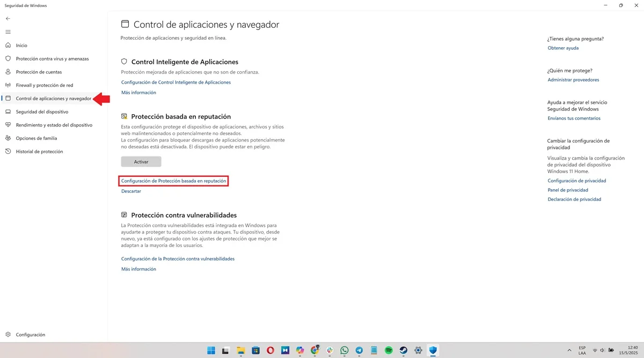Viewport: 644px width, 358px height.
Task: Open Configuración de privacidad link
Action: [x=576, y=181]
